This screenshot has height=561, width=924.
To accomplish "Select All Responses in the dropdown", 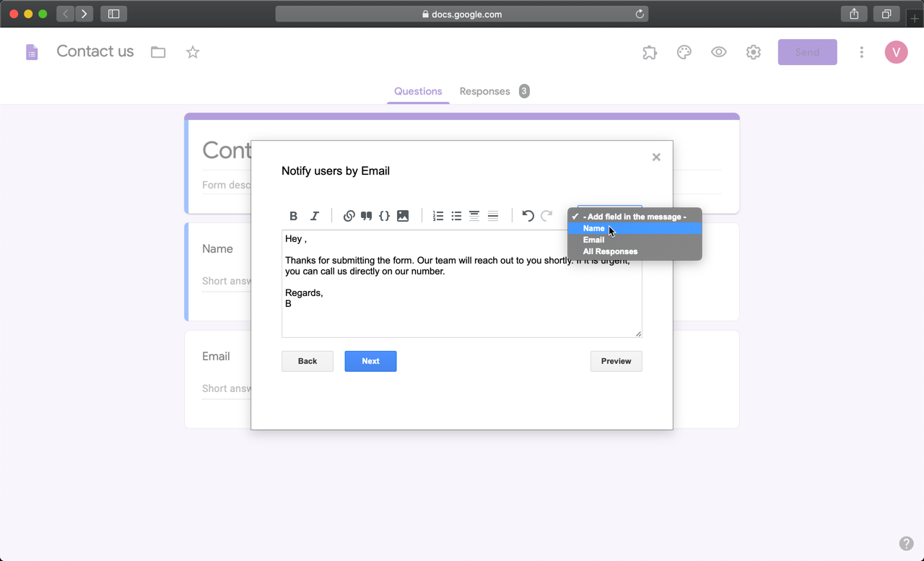I will point(609,251).
